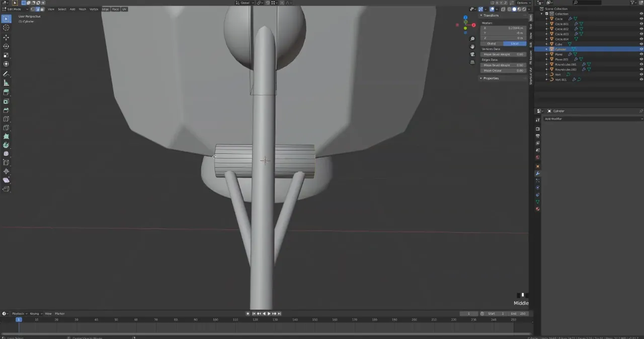This screenshot has height=339, width=644.
Task: Toggle the camera view icon
Action: 472,54
